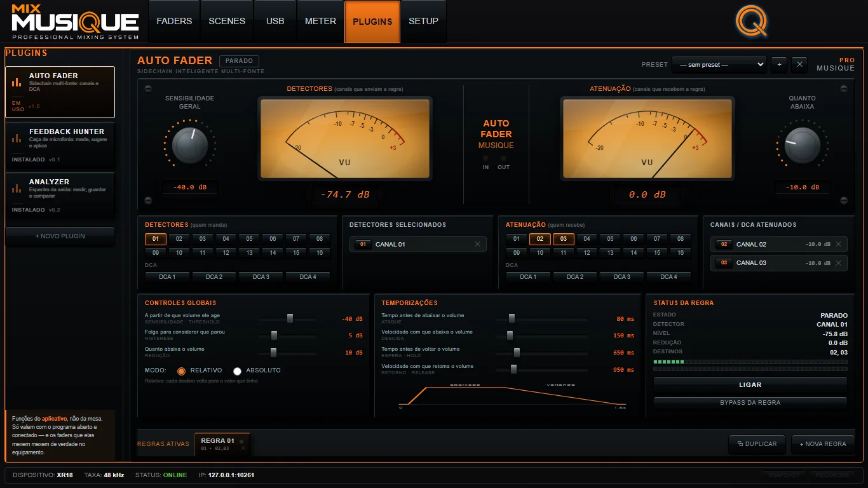The image size is (868, 488).
Task: Toggle DCA 4 in Atenuação section
Action: point(668,277)
